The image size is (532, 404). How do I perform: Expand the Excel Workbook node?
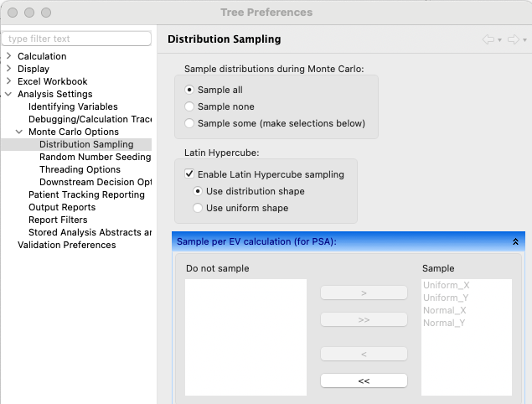point(8,81)
